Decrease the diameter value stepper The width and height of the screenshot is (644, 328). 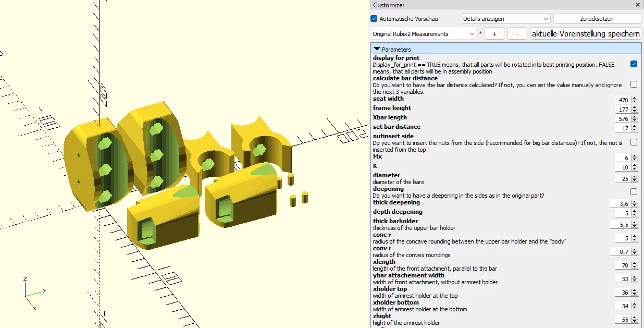(634, 181)
